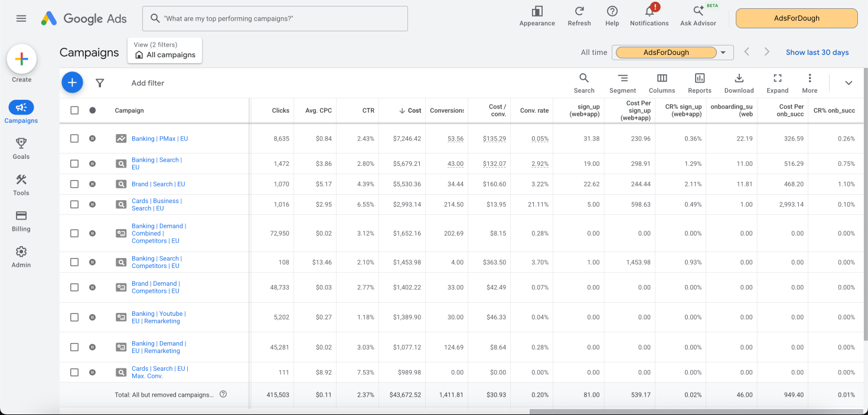Open the Brand | Search | EU campaign

point(158,184)
